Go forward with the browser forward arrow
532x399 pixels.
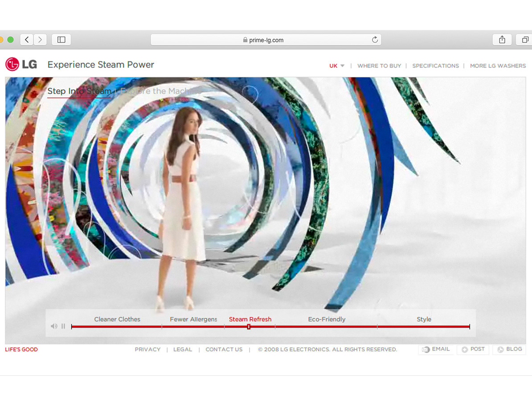click(40, 40)
